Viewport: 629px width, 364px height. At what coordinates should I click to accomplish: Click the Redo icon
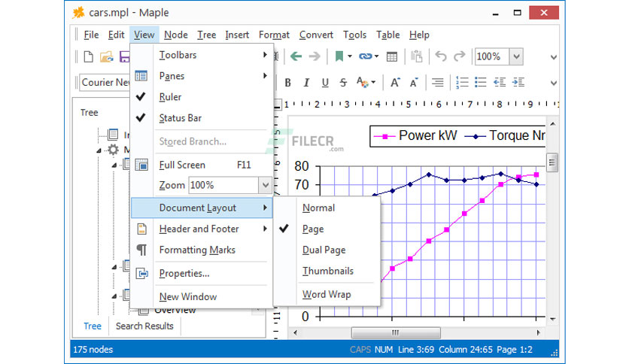459,56
